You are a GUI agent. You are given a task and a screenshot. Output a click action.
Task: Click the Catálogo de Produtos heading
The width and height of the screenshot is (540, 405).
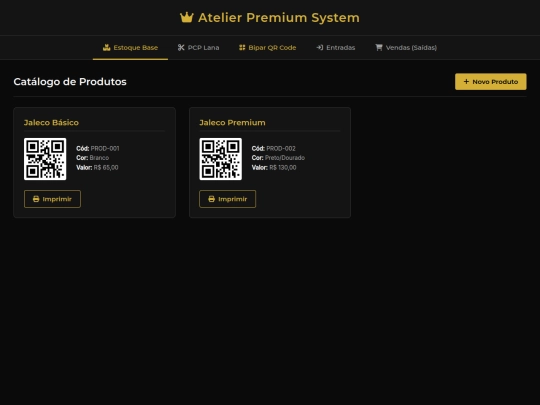pyautogui.click(x=70, y=82)
